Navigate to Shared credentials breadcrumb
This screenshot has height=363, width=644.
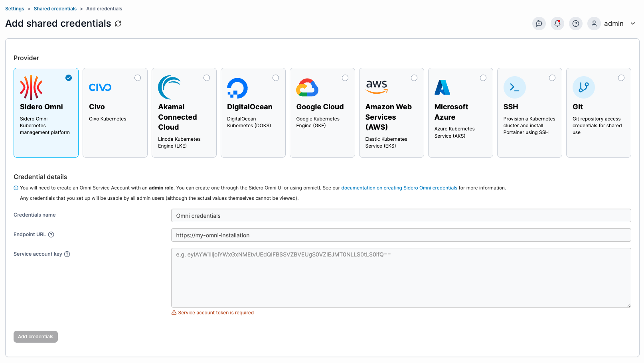pyautogui.click(x=55, y=9)
